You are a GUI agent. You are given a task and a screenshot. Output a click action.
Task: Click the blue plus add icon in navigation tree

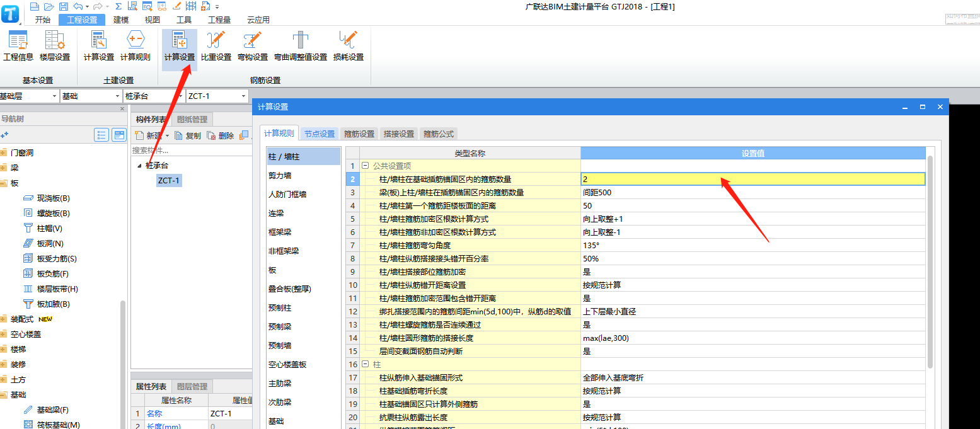click(4, 135)
